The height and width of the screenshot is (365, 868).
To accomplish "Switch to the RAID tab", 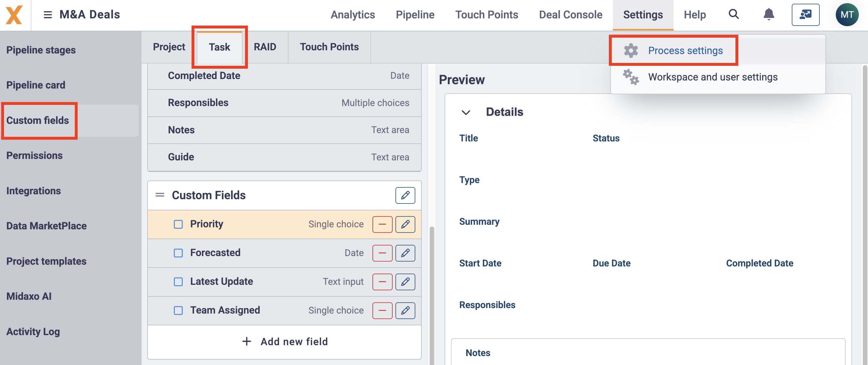I will click(x=265, y=47).
